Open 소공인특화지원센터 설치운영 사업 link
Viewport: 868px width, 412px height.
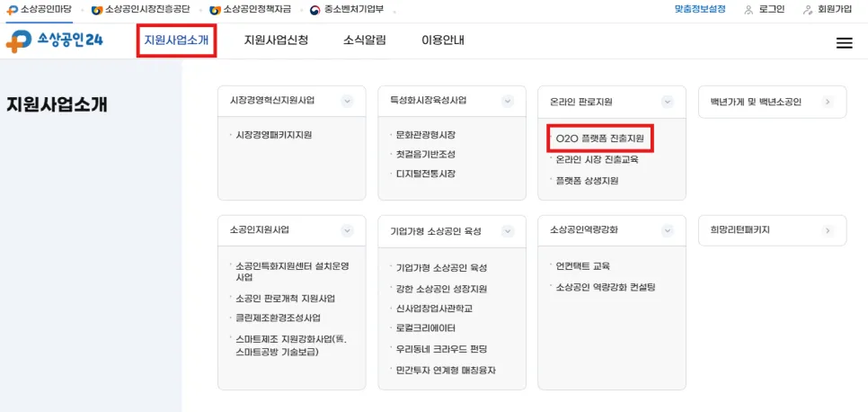(292, 271)
